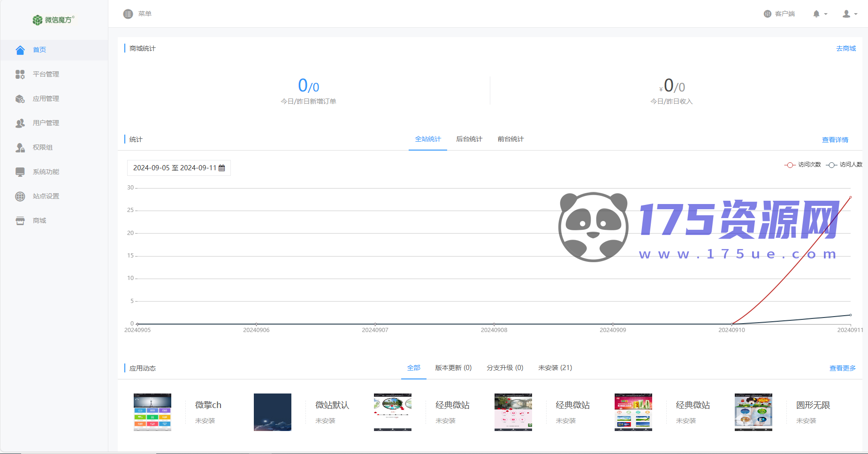The width and height of the screenshot is (868, 454).
Task: Follow the 查看详情 link
Action: [x=835, y=140]
